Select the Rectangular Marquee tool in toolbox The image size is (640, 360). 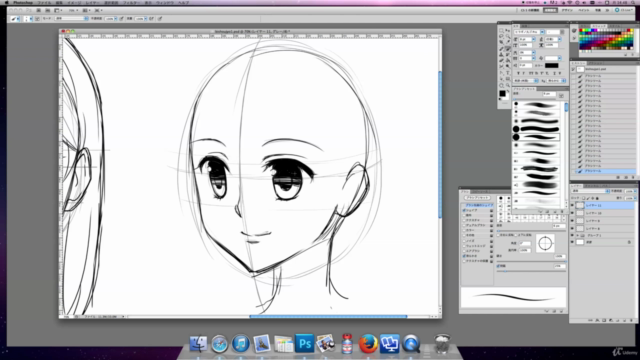tap(501, 31)
